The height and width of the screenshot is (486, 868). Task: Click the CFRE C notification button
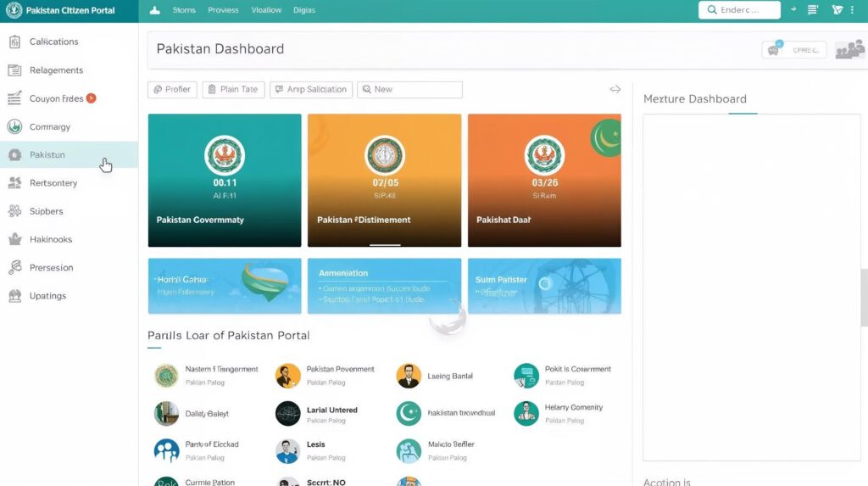[794, 50]
